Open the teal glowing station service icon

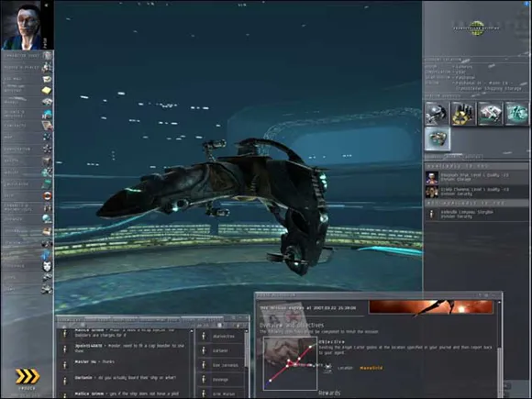click(516, 114)
